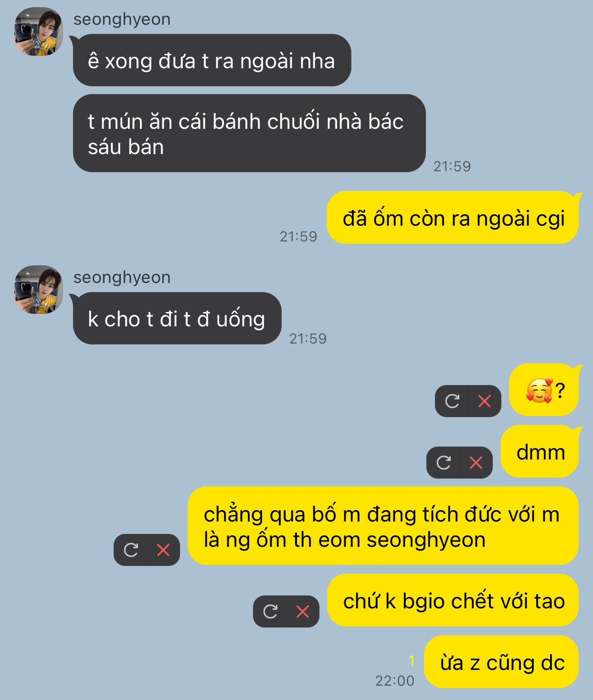Image resolution: width=593 pixels, height=700 pixels.
Task: Cancel the failed "dmm" message
Action: [476, 462]
